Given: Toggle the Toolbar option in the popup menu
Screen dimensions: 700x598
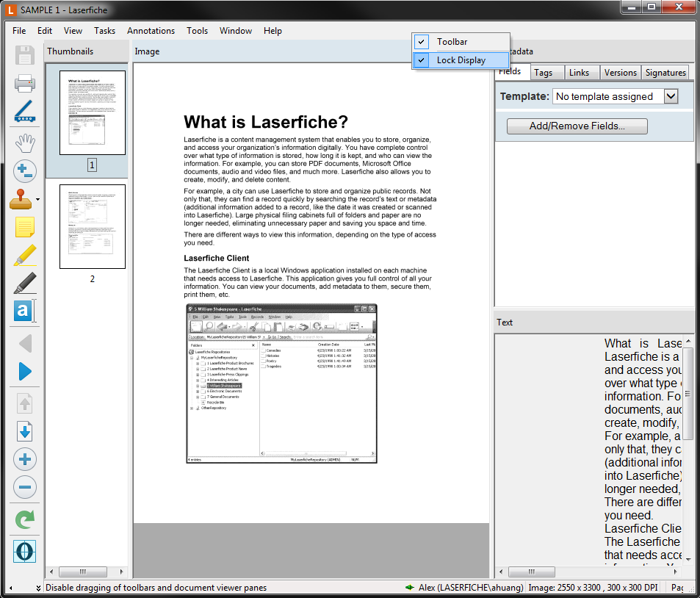Looking at the screenshot, I should [x=461, y=42].
